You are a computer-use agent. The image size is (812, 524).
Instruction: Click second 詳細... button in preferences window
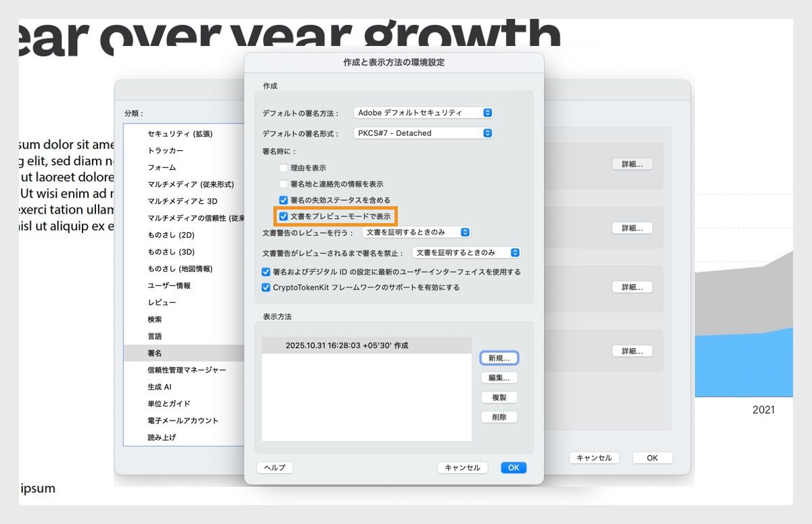coord(632,228)
